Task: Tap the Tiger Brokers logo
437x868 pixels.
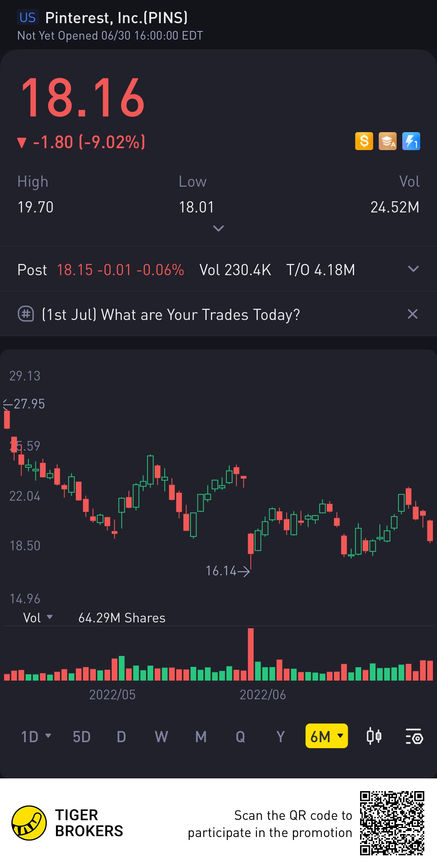Action: [x=29, y=822]
